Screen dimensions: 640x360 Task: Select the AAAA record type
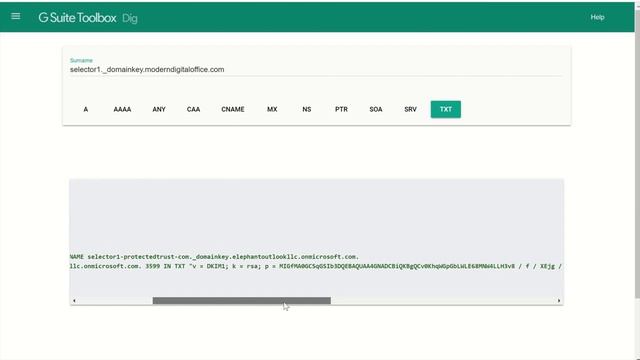coord(122,109)
